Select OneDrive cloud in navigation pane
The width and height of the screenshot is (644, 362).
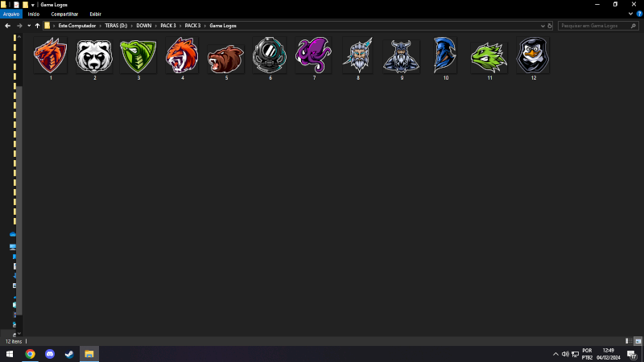coord(13,234)
